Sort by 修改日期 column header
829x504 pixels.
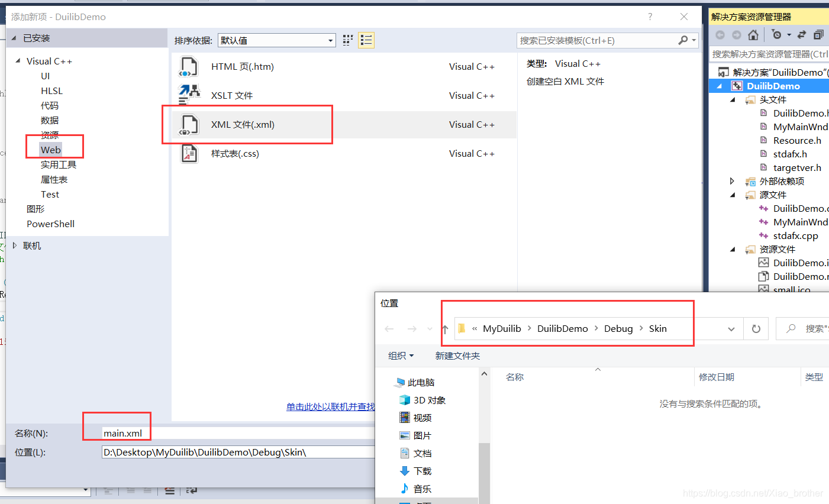pos(716,377)
